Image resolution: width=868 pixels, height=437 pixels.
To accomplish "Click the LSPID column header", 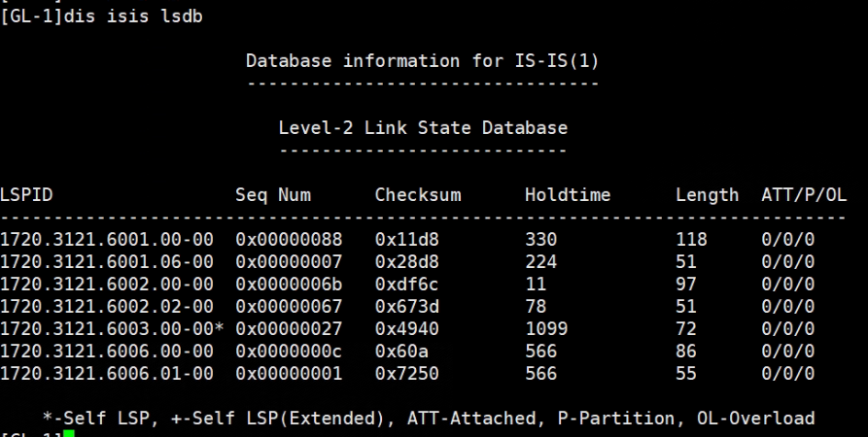I will (26, 195).
